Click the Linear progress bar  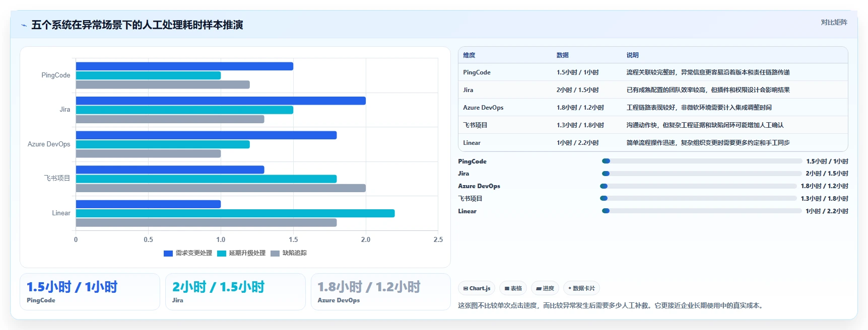[x=702, y=211]
